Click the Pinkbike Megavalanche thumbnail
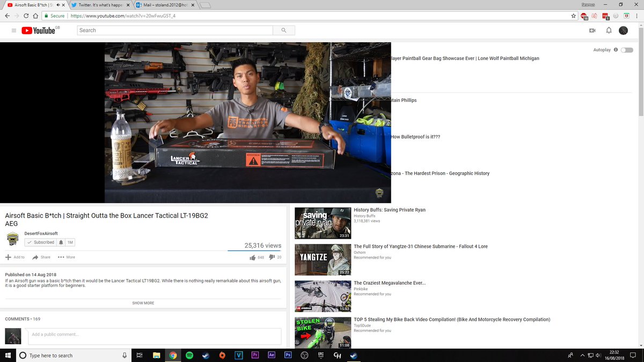 pyautogui.click(x=323, y=296)
